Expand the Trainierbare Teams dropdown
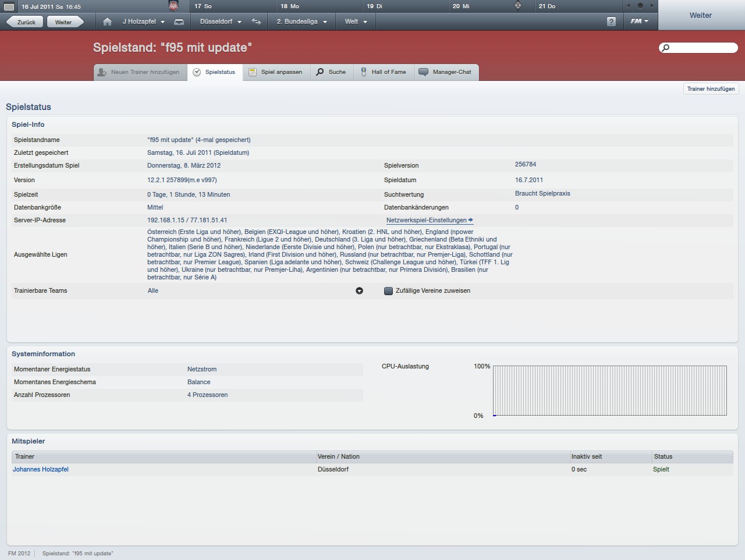The image size is (745, 560). [359, 291]
